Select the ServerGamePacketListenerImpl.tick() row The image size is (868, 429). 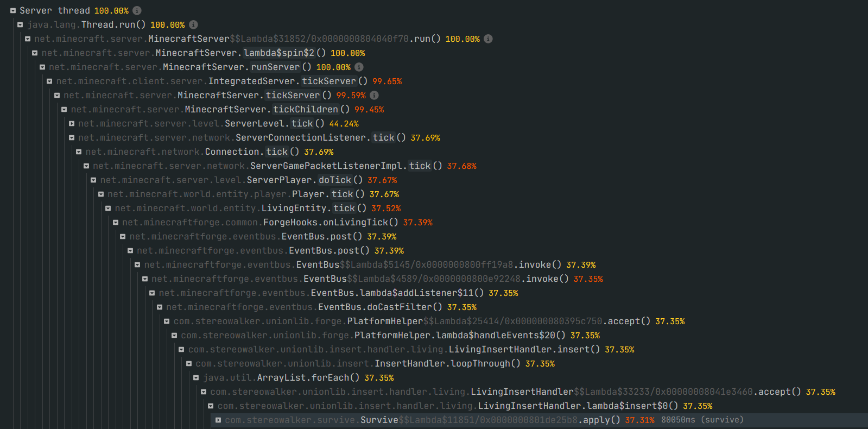click(x=284, y=166)
